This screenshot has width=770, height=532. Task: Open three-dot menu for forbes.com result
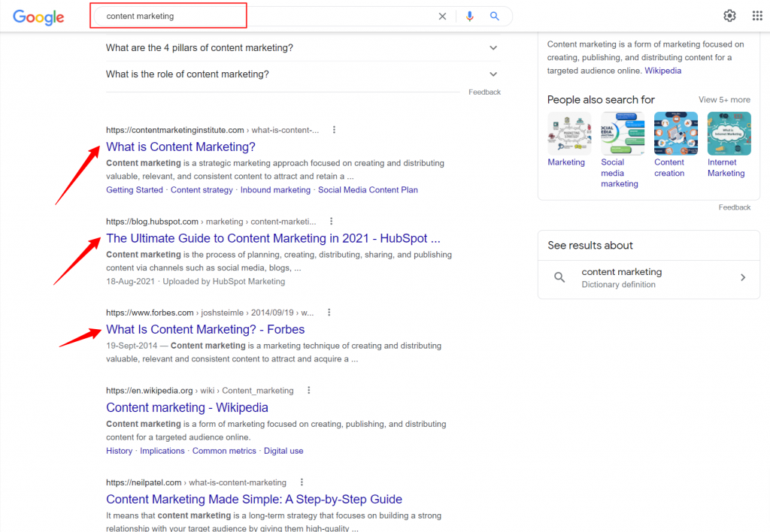tap(329, 312)
